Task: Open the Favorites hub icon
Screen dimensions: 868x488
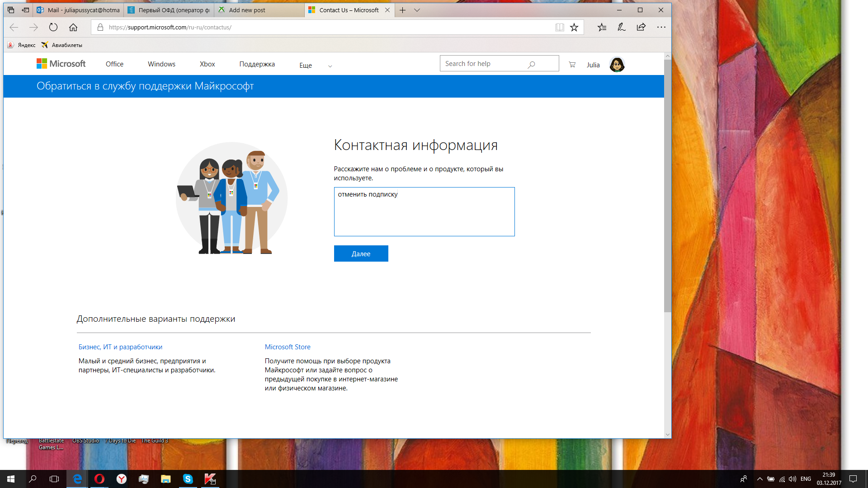Action: click(x=602, y=27)
